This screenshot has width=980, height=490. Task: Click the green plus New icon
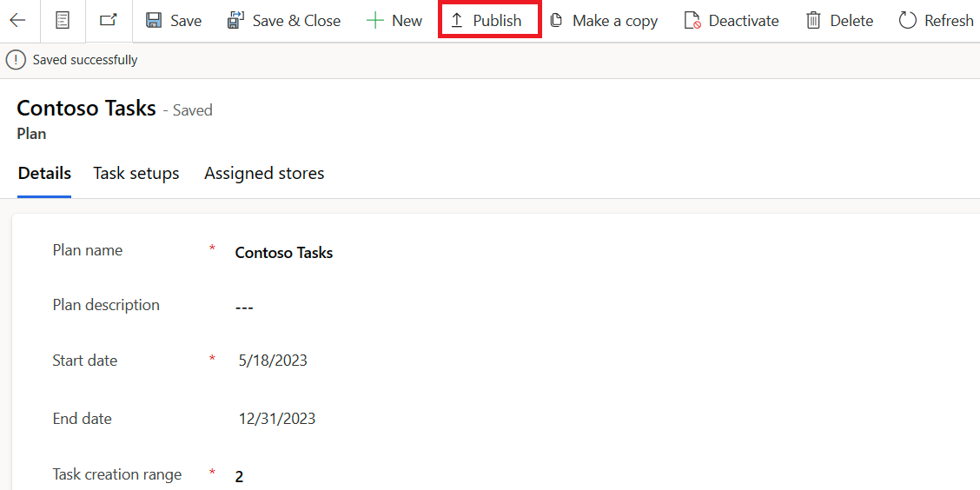coord(375,21)
